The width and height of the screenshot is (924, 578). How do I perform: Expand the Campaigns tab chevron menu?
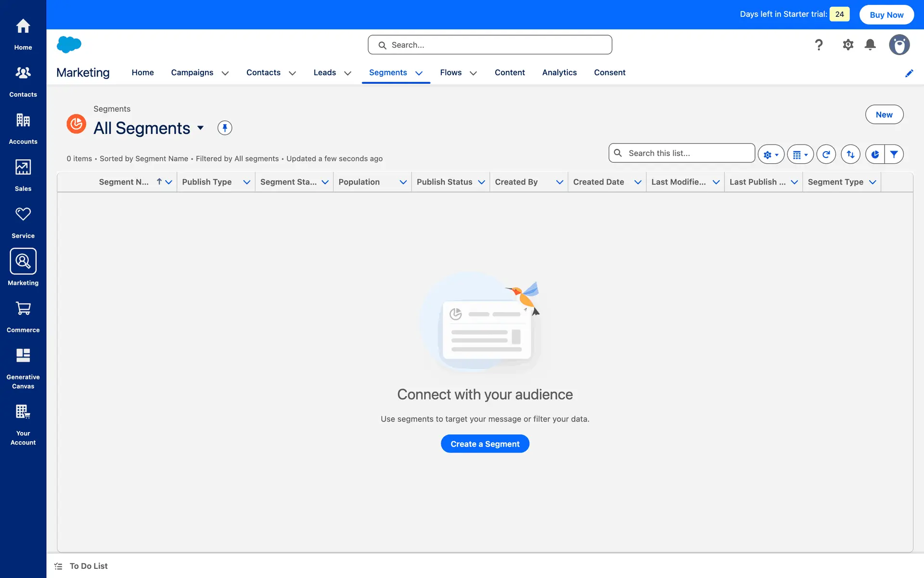pyautogui.click(x=225, y=73)
